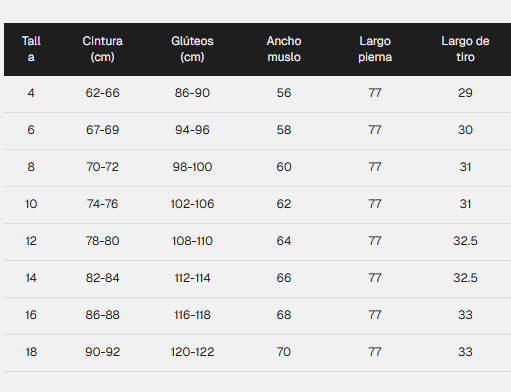Click the Talla column header
Viewport: 511px width, 392px height.
point(31,49)
